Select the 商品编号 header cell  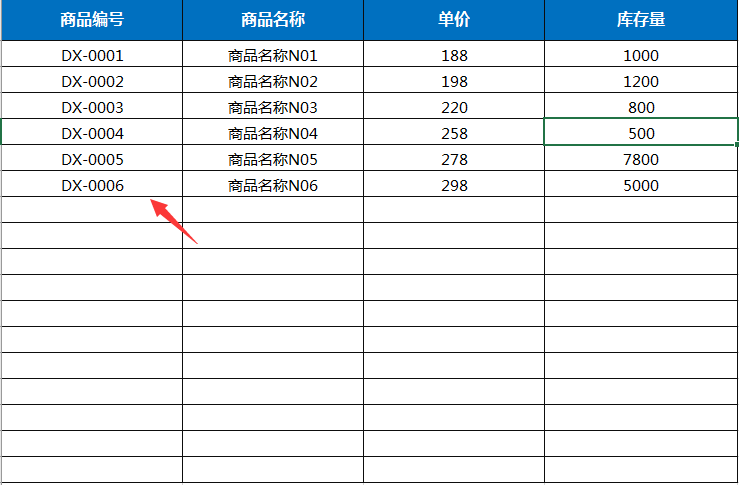click(x=92, y=20)
